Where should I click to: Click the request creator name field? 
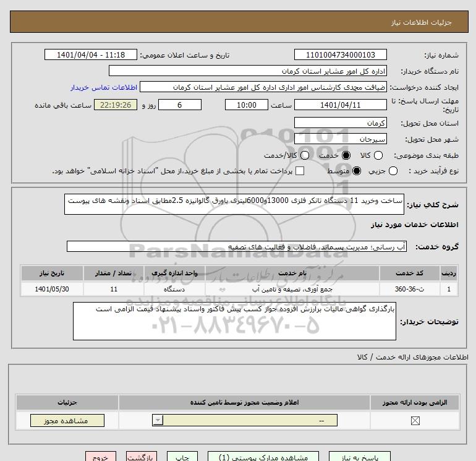point(263,87)
